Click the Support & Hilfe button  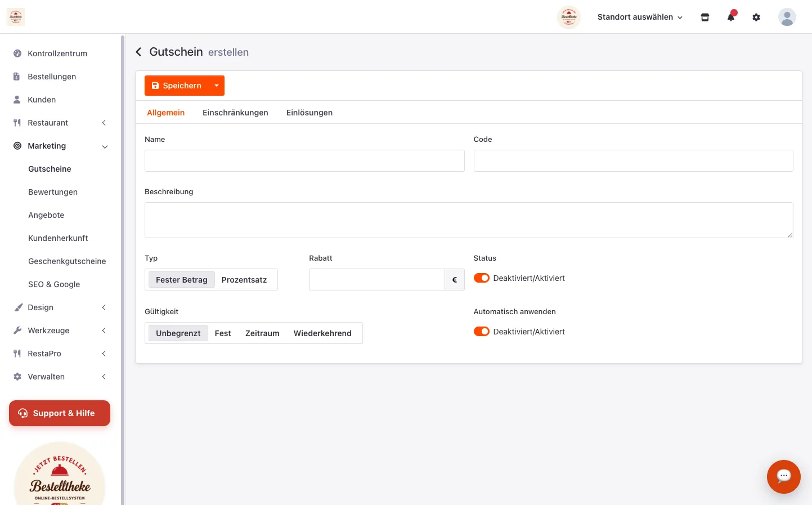pyautogui.click(x=60, y=413)
